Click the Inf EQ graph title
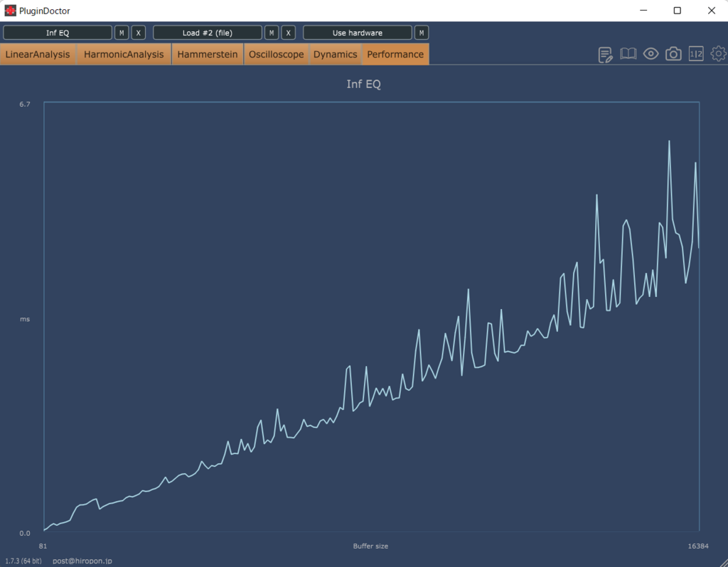 (x=363, y=84)
